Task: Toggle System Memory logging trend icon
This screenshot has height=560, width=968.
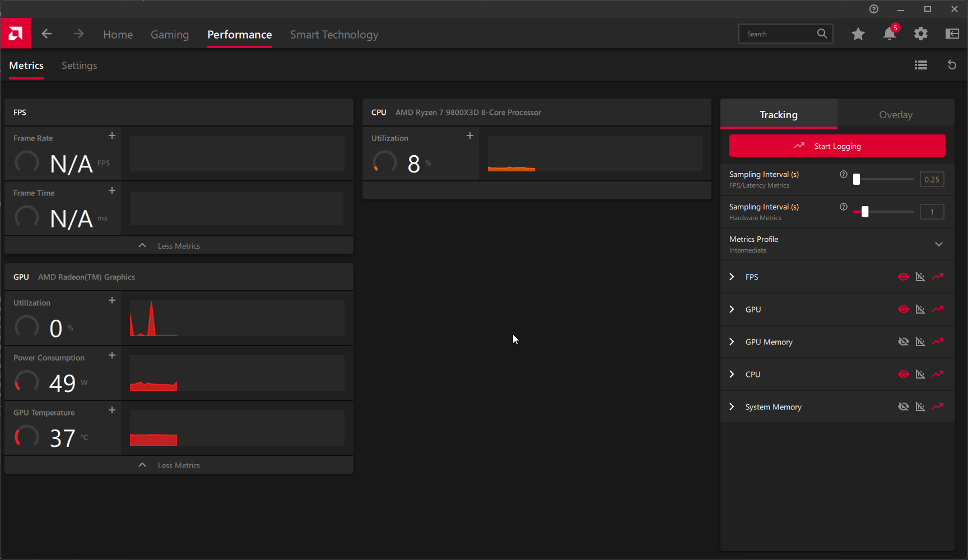Action: [938, 407]
